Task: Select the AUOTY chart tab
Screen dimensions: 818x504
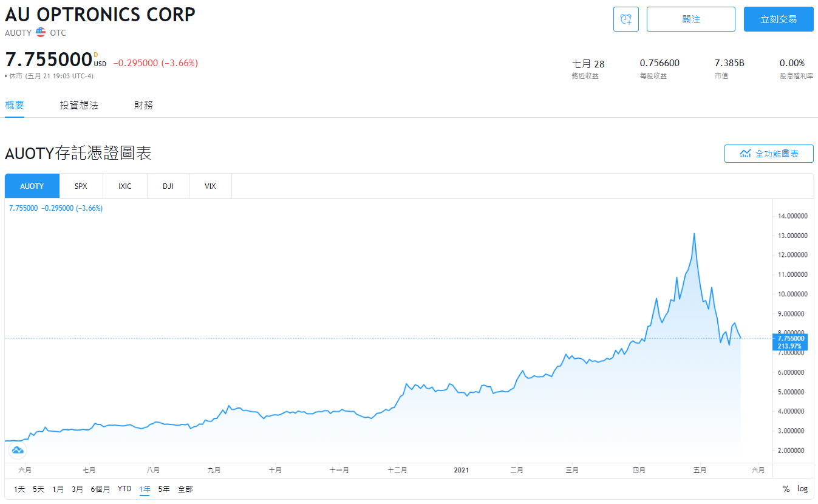Action: 32,186
